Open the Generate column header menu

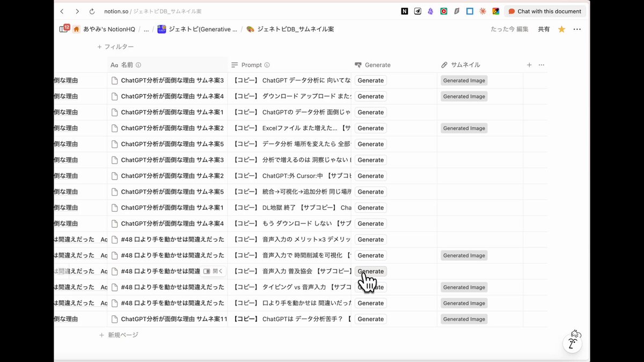coord(394,65)
